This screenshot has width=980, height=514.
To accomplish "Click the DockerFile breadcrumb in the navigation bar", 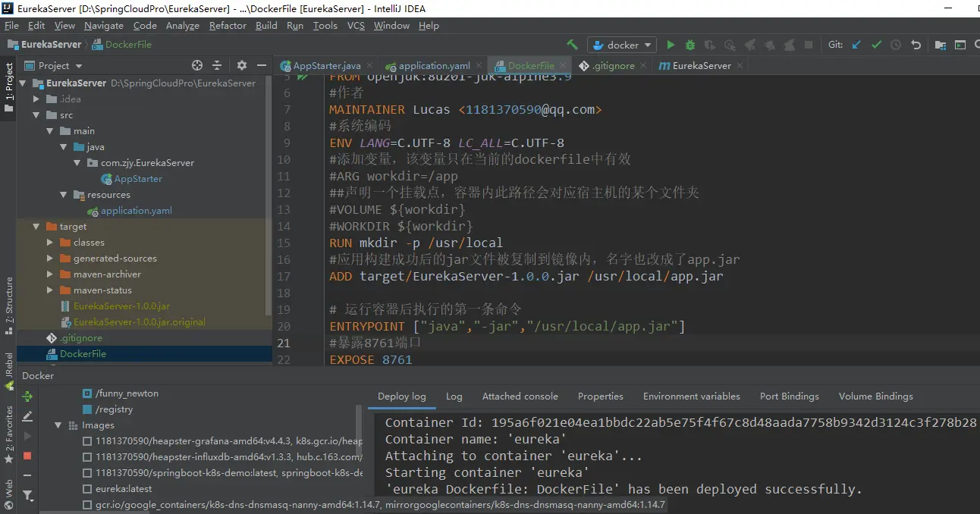I will [x=121, y=45].
